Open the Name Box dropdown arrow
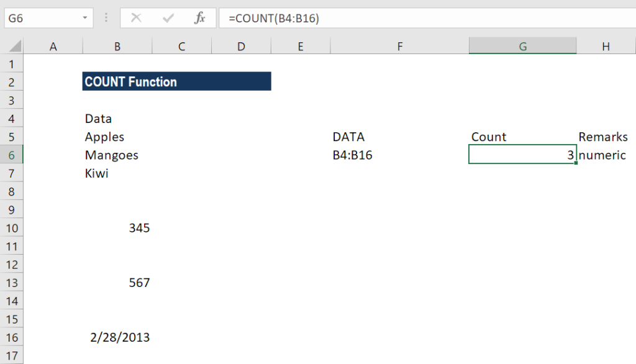Image resolution: width=636 pixels, height=364 pixels. click(84, 18)
